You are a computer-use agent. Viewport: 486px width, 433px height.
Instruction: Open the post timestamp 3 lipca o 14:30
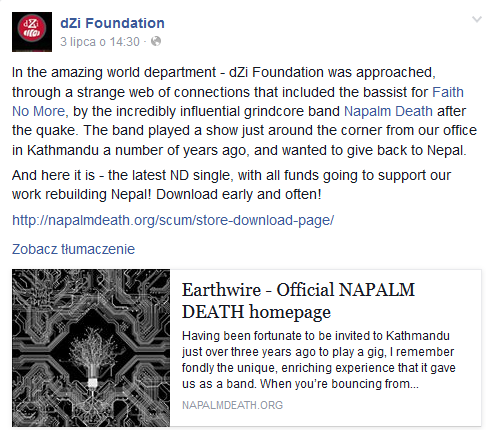pyautogui.click(x=100, y=42)
